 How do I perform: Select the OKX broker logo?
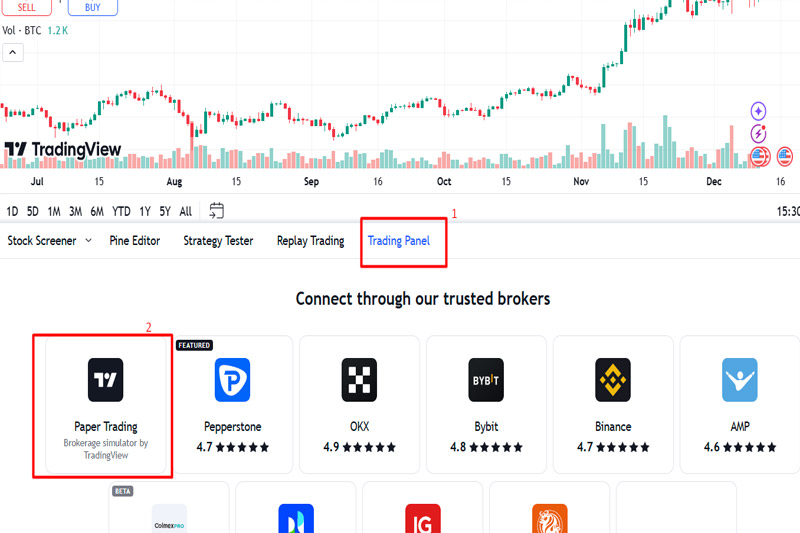360,380
